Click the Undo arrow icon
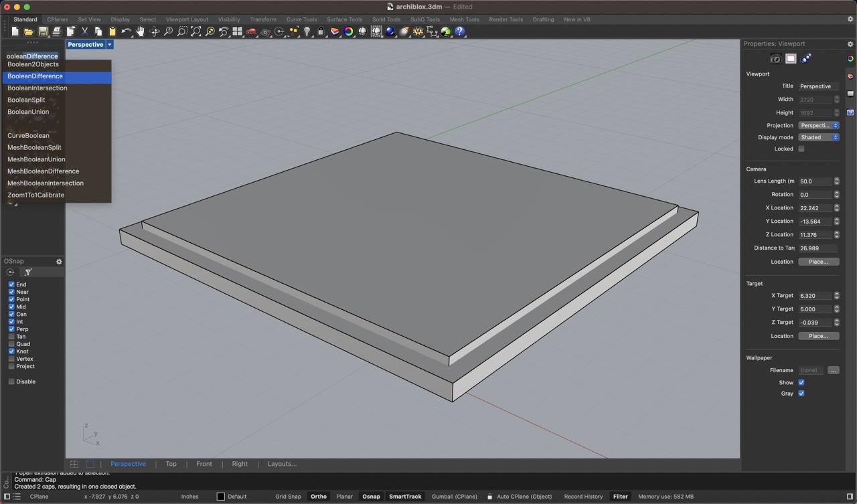 coord(127,31)
